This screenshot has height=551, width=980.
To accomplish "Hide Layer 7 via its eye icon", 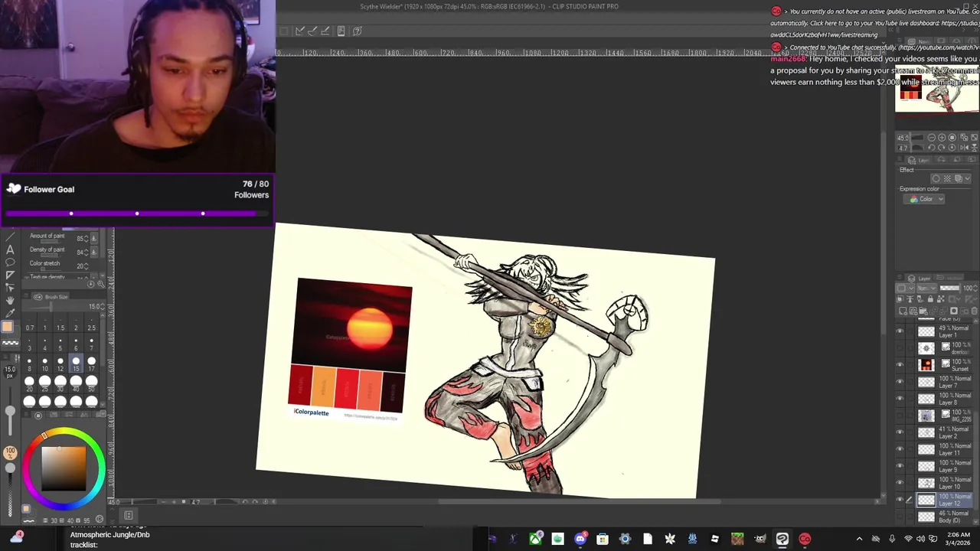I will pos(900,382).
